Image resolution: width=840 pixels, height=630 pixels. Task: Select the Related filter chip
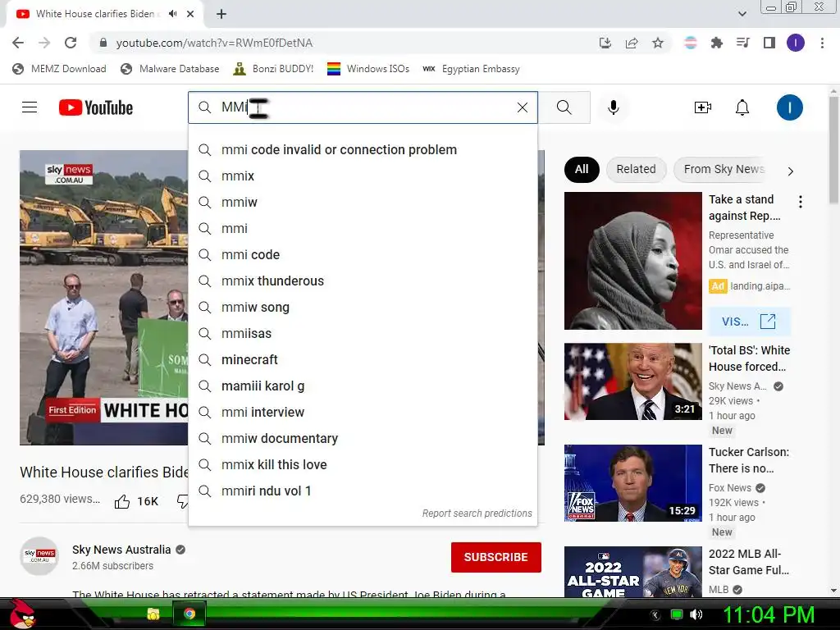point(636,169)
